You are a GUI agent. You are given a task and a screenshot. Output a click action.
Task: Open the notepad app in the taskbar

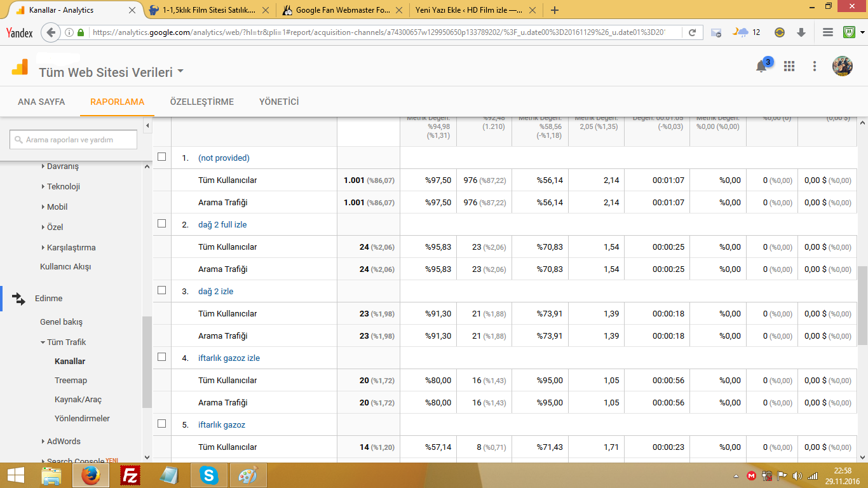coord(170,475)
